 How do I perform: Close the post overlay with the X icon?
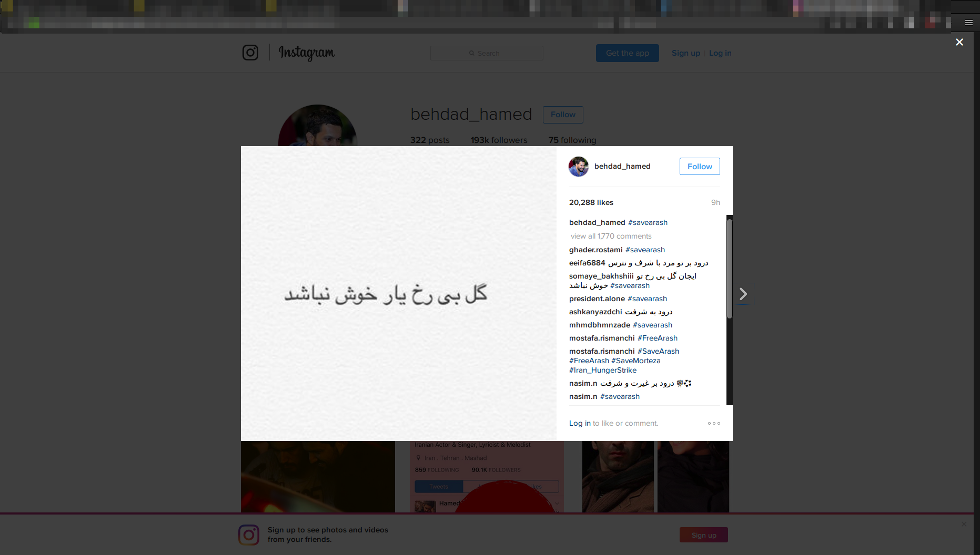(x=959, y=42)
